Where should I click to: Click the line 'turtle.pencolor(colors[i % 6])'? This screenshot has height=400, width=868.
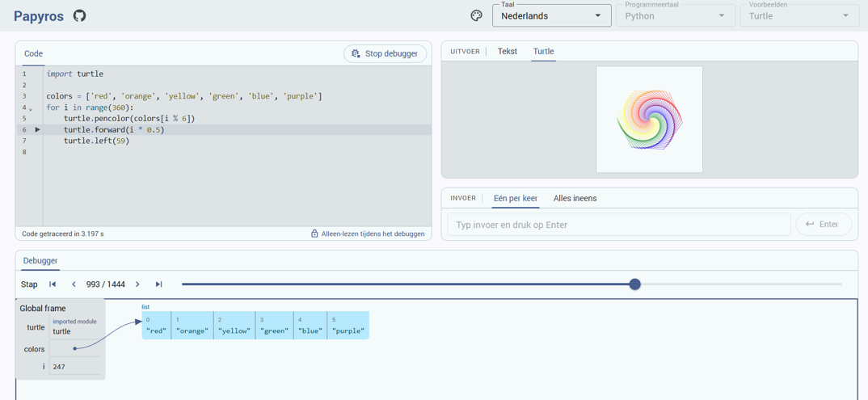(x=129, y=119)
